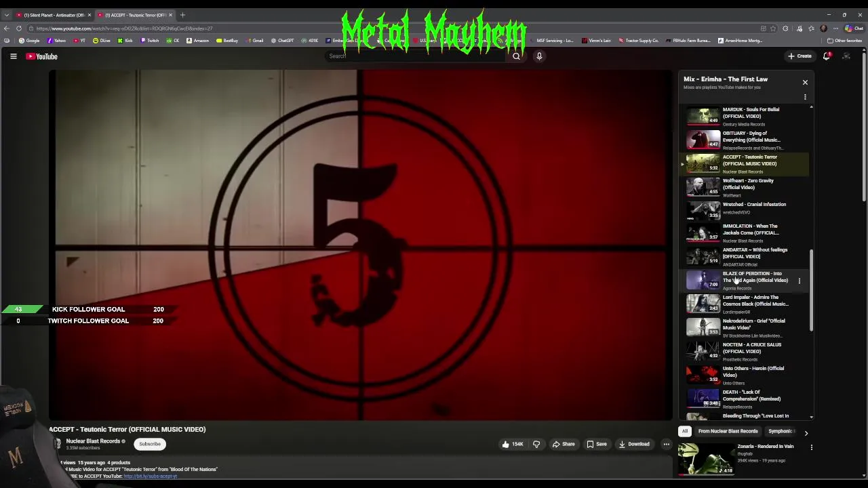This screenshot has height=488, width=868.
Task: Open the subscribe link in description
Action: [150, 476]
